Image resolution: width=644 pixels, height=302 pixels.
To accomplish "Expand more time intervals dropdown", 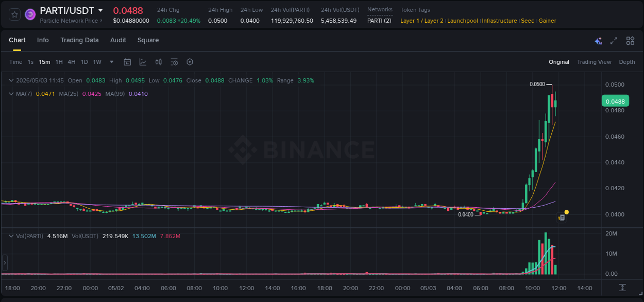I will click(112, 62).
